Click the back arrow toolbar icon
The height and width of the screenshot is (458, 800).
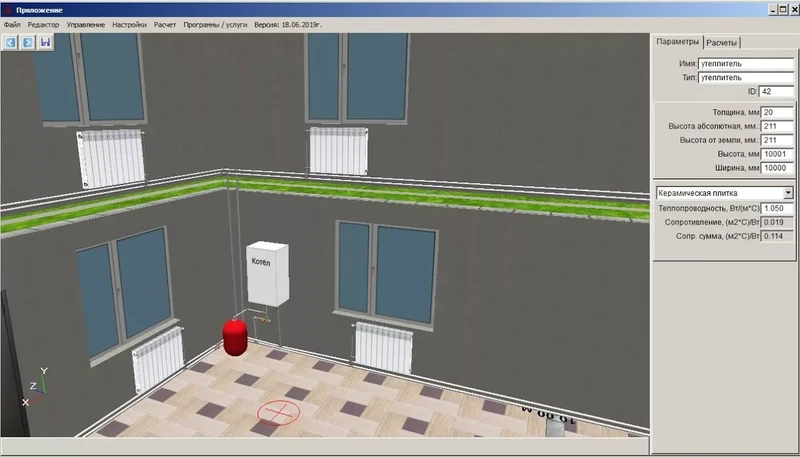[x=11, y=43]
